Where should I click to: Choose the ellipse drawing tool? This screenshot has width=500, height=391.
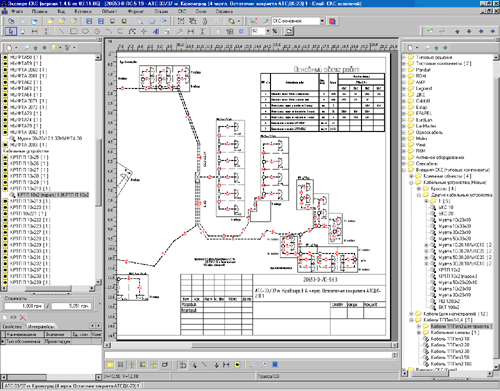pyautogui.click(x=85, y=31)
